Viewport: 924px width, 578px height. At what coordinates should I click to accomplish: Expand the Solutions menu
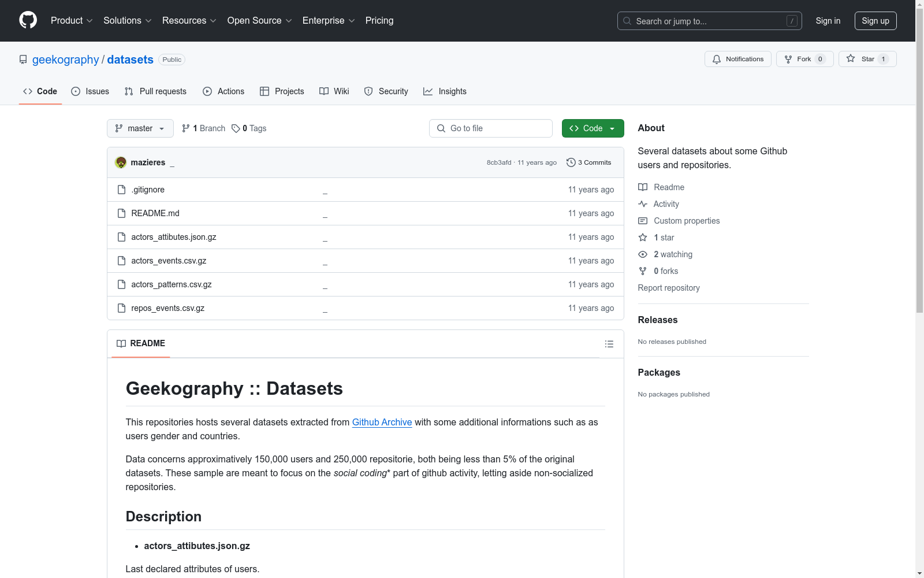pos(128,20)
